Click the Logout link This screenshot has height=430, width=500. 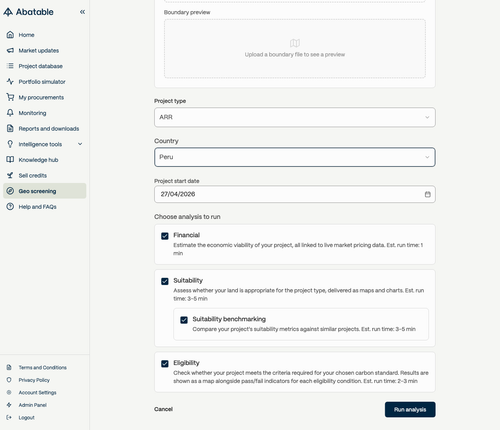point(26,417)
